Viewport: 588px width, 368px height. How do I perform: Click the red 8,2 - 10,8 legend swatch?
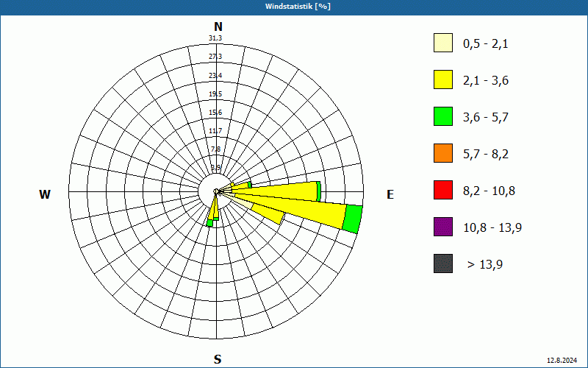(x=443, y=190)
